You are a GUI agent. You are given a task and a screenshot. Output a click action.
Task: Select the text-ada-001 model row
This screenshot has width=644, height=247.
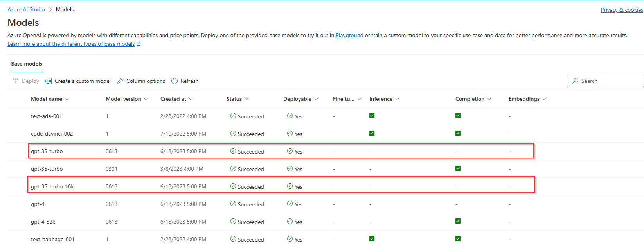pos(326,116)
